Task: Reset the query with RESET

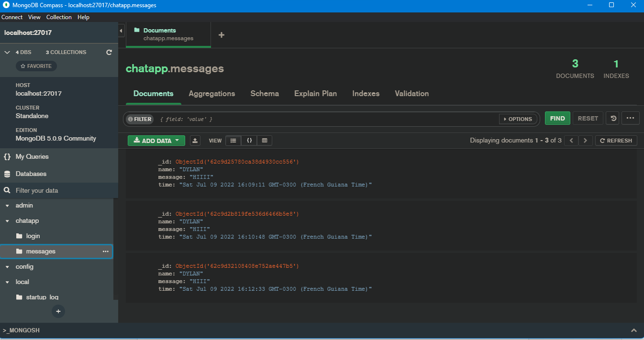Action: 588,119
